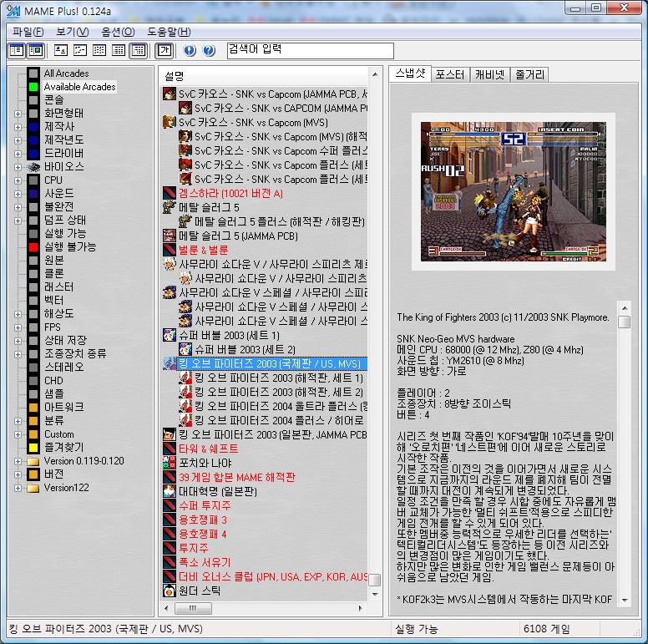Click the SvC 카오스 (MVS) game icon
Screen dimensions: 648x644
coord(170,122)
